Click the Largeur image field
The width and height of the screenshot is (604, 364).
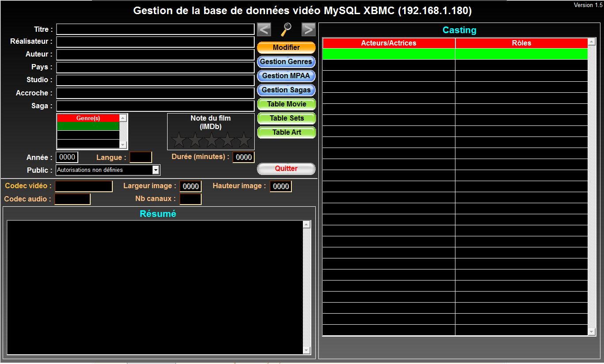tap(191, 186)
